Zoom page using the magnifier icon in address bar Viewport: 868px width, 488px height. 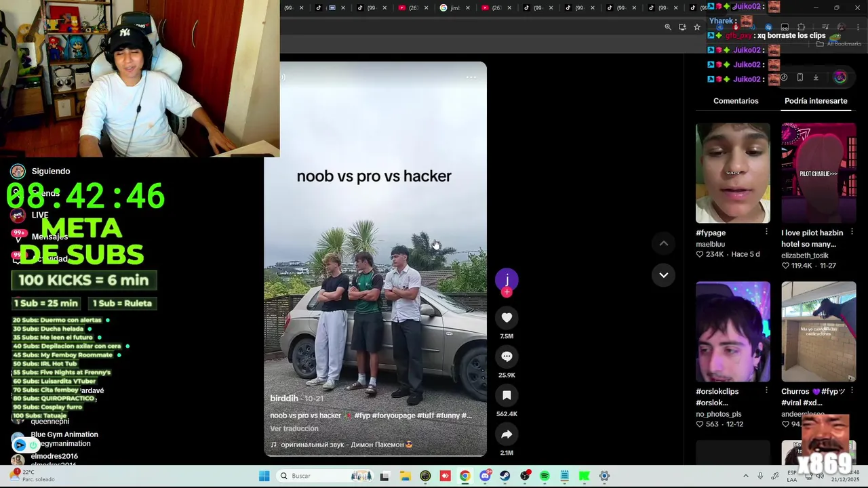[x=668, y=27]
